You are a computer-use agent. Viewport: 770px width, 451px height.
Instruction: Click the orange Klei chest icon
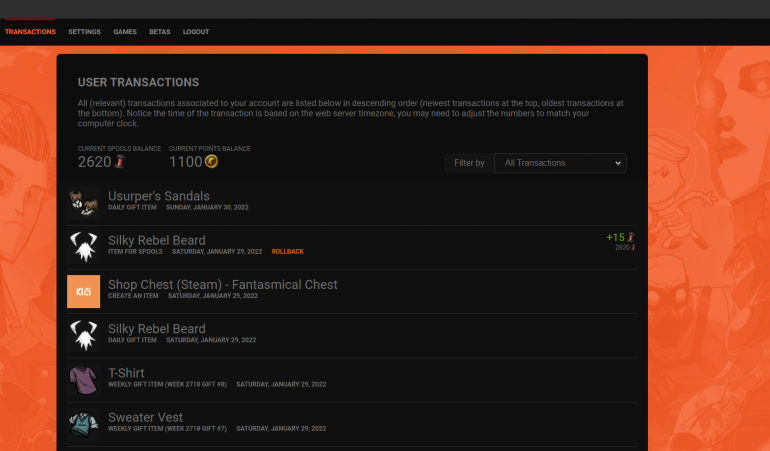pyautogui.click(x=83, y=291)
